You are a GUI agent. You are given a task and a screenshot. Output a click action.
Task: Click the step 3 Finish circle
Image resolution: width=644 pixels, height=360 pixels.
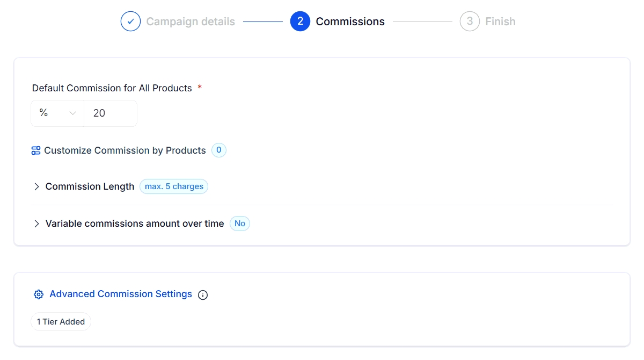(470, 21)
